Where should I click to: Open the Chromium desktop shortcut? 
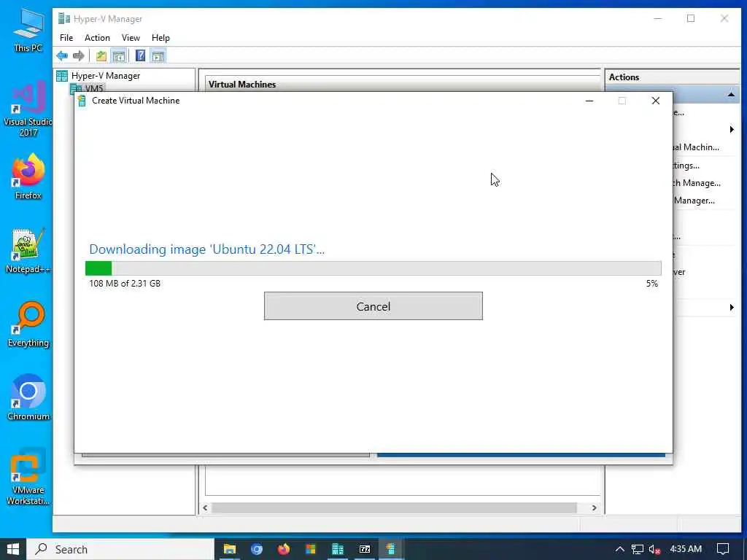(x=28, y=397)
